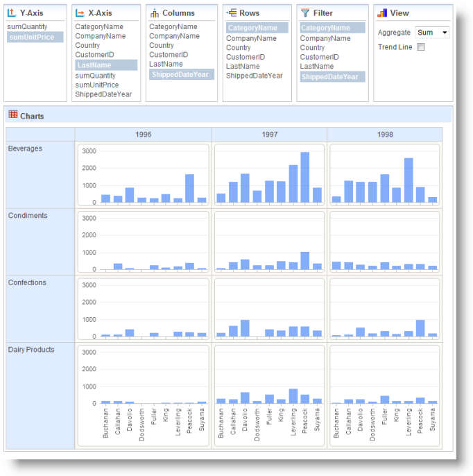Viewport: 473px width, 476px height.
Task: Select sumQuantity in Y-Axis list
Action: pos(27,26)
